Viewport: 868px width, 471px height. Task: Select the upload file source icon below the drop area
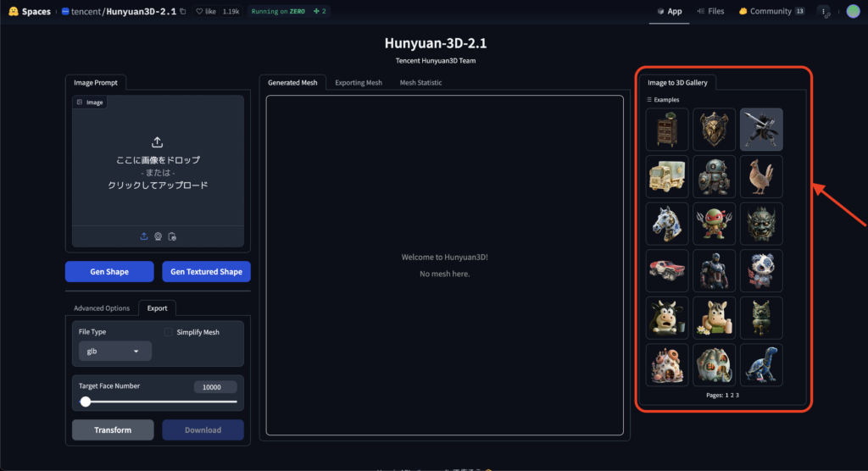click(144, 236)
